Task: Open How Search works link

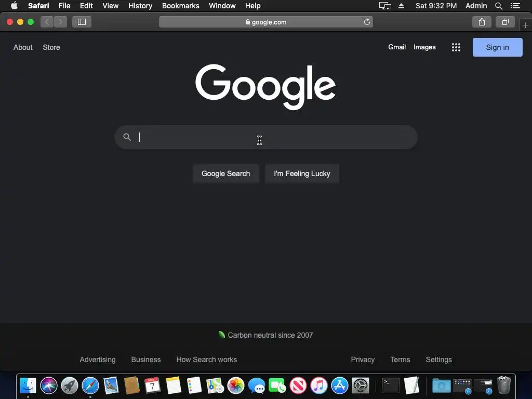Action: coord(207,360)
